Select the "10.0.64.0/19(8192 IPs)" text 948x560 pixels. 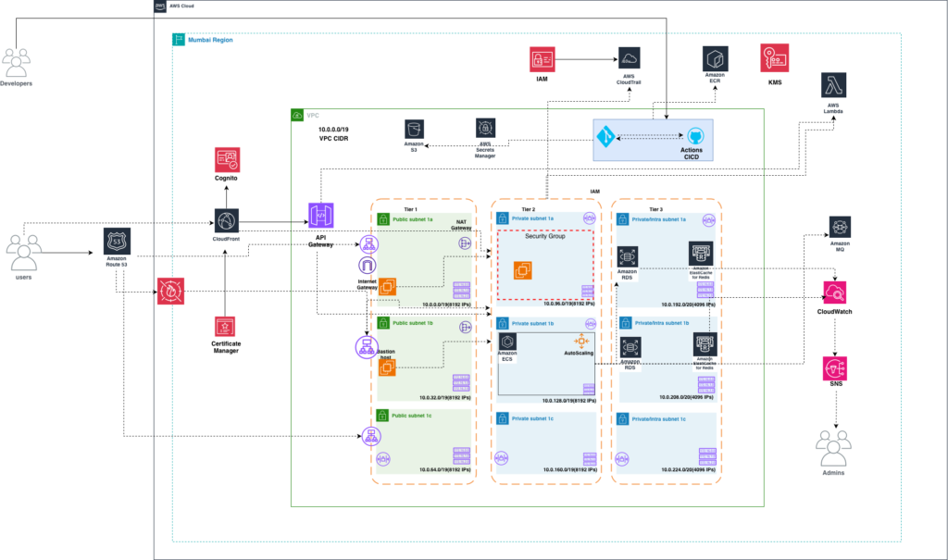point(445,470)
